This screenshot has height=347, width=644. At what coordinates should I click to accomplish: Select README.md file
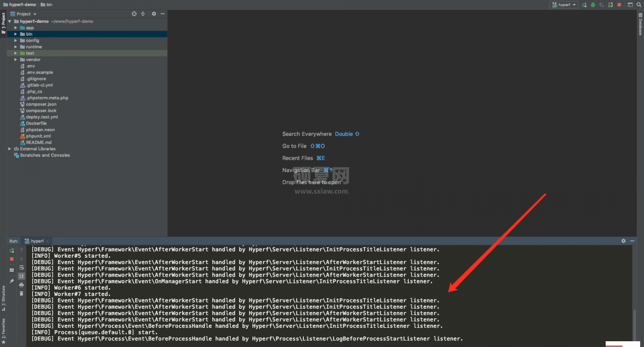point(36,143)
